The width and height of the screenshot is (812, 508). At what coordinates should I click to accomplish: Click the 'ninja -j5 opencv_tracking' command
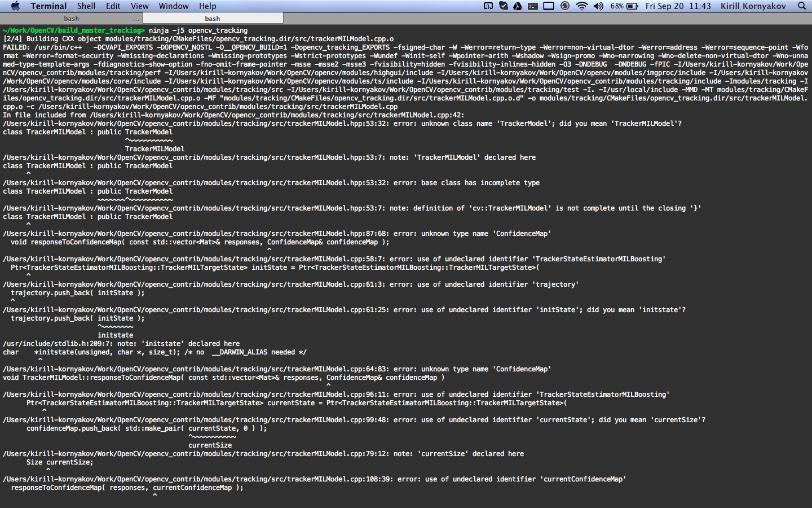[198, 30]
